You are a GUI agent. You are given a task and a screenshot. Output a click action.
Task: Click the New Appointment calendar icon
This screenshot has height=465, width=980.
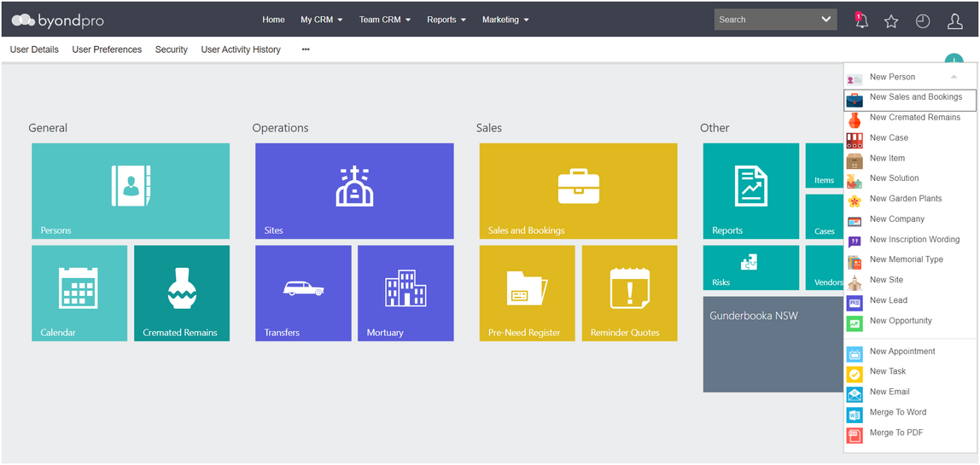(855, 354)
